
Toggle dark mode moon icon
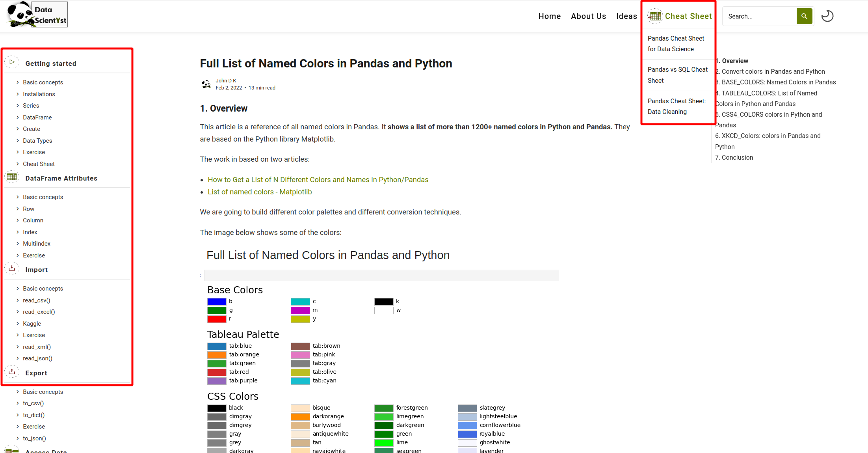click(827, 16)
